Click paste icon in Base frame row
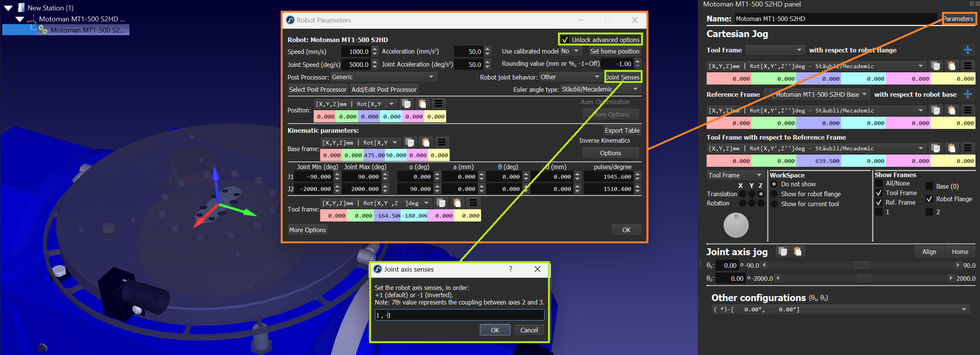The height and width of the screenshot is (355, 980). pos(425,142)
